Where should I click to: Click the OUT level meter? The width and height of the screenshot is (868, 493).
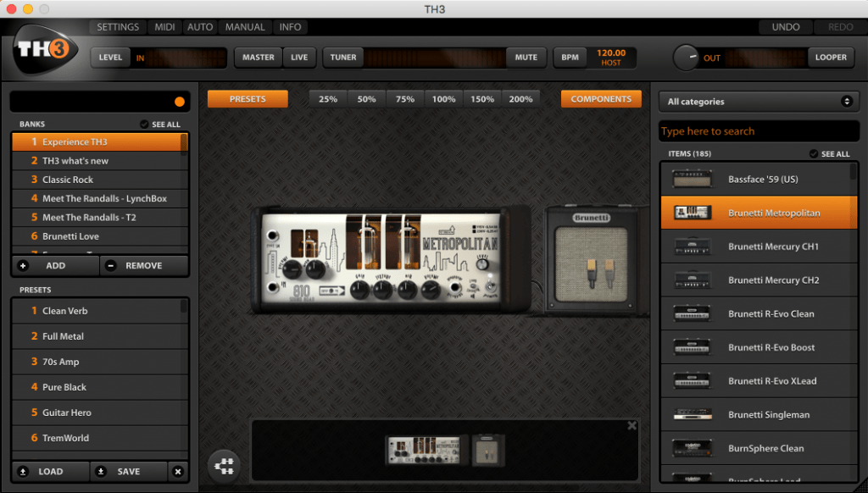tap(765, 58)
